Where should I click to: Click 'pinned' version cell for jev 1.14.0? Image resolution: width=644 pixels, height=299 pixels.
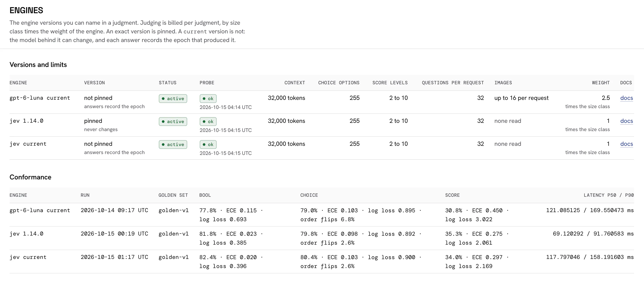pos(93,121)
